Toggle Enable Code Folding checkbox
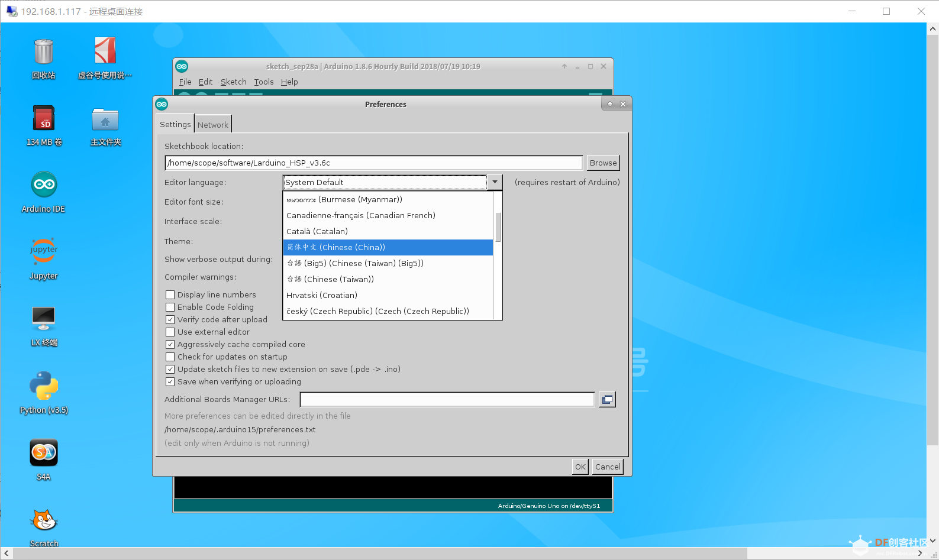Image resolution: width=939 pixels, height=560 pixels. (170, 307)
